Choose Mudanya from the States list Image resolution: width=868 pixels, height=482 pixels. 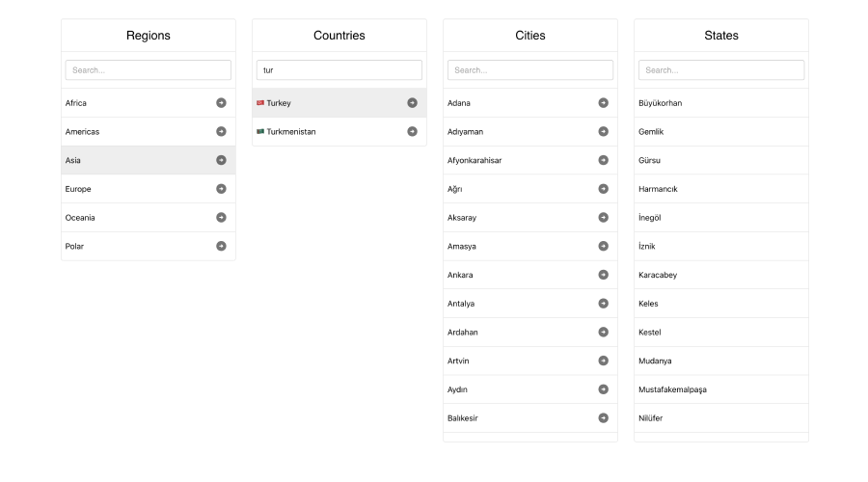(655, 361)
